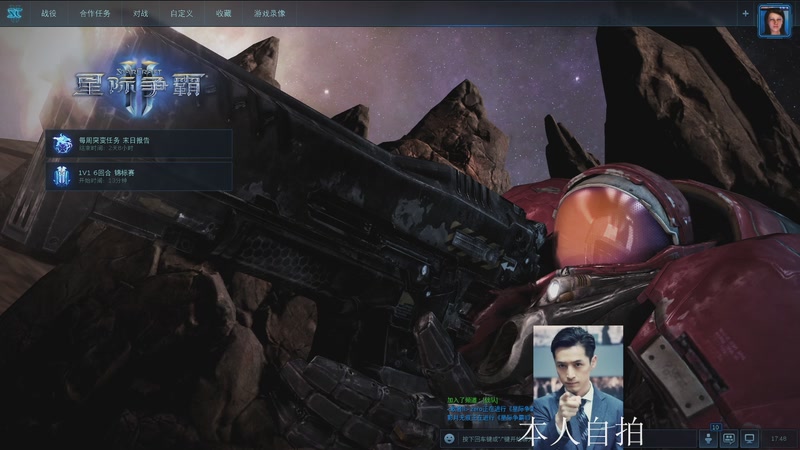Viewport: 800px width, 450px height.
Task: Open the 游戏录像 (Replays) tab
Action: [269, 14]
